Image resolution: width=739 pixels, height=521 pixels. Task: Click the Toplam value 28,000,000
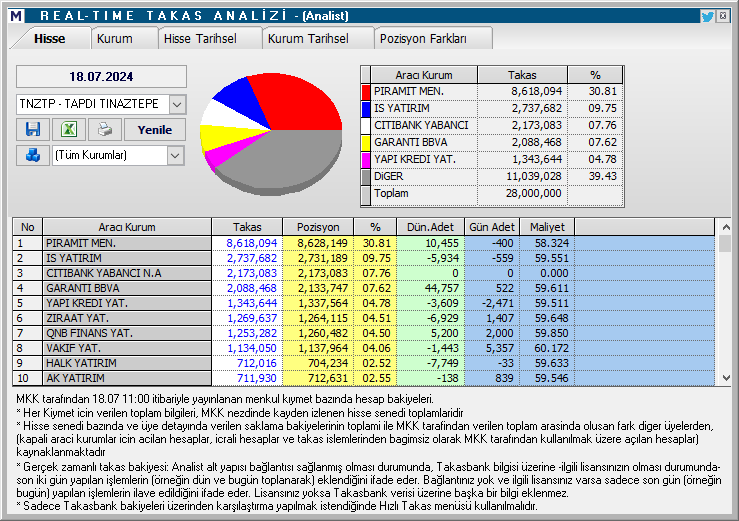tap(534, 193)
